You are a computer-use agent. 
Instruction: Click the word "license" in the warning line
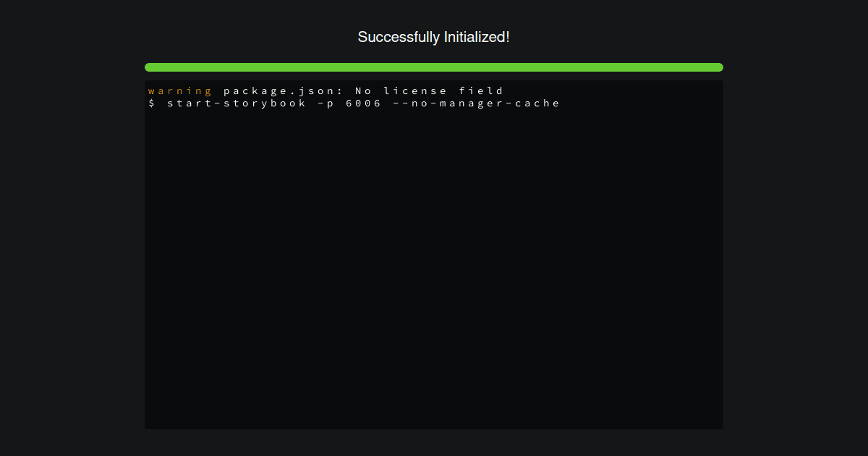coord(415,90)
